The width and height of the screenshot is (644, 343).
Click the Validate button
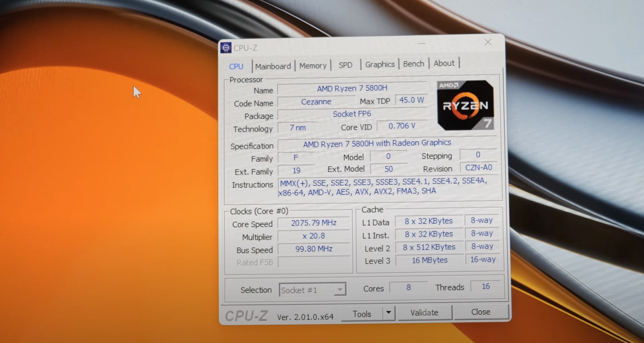424,313
